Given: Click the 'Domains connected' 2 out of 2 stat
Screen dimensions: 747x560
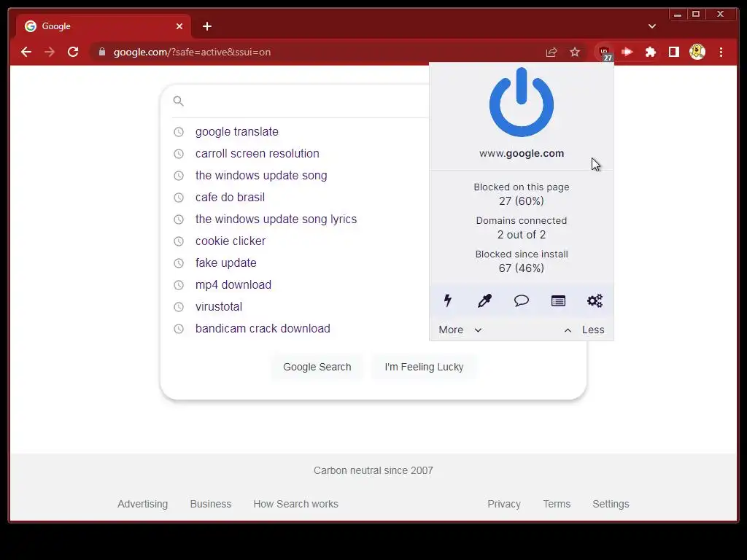Looking at the screenshot, I should 521,227.
